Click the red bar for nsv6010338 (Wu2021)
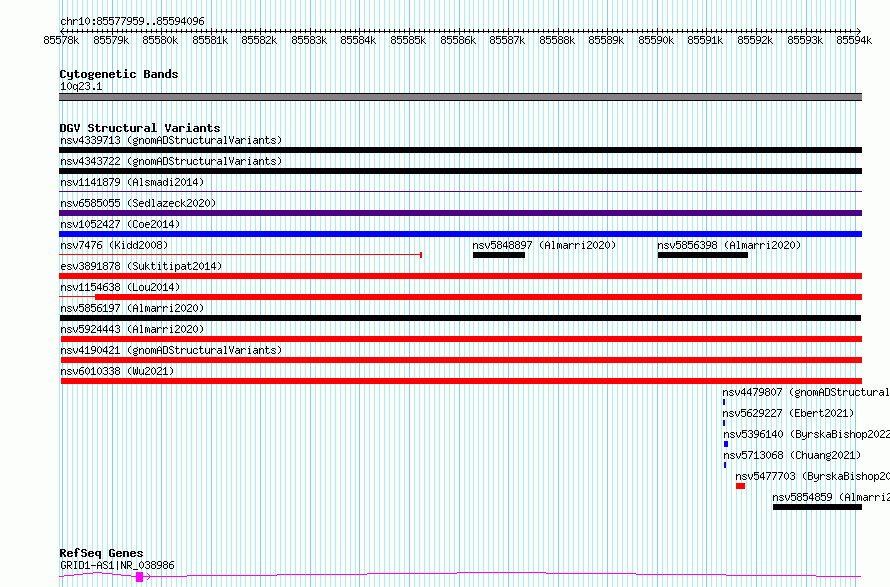This screenshot has height=587, width=890. tap(461, 381)
